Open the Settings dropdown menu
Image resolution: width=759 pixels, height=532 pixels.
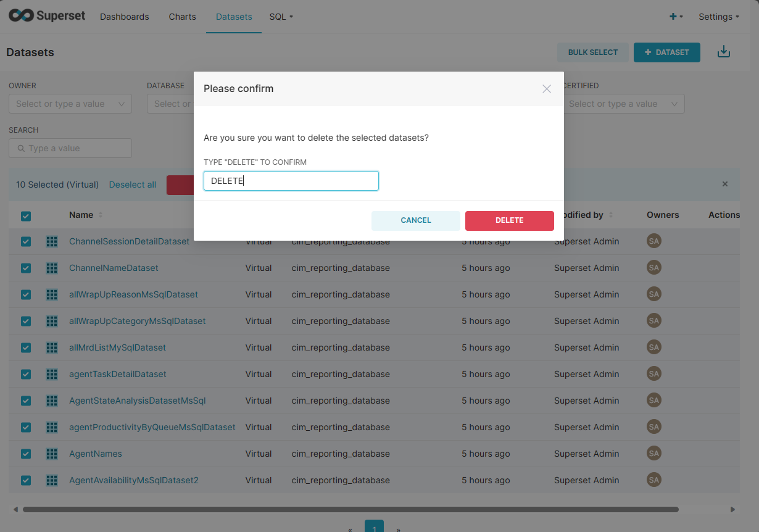coord(718,17)
